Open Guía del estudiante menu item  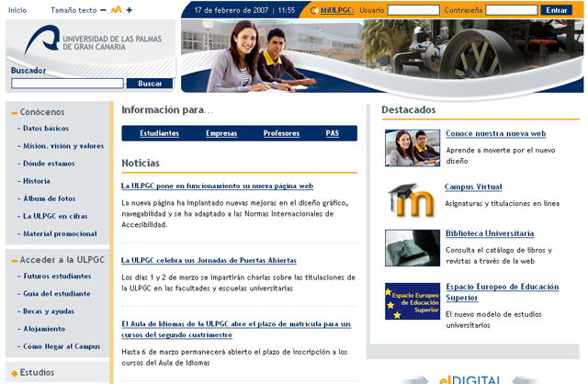(57, 294)
